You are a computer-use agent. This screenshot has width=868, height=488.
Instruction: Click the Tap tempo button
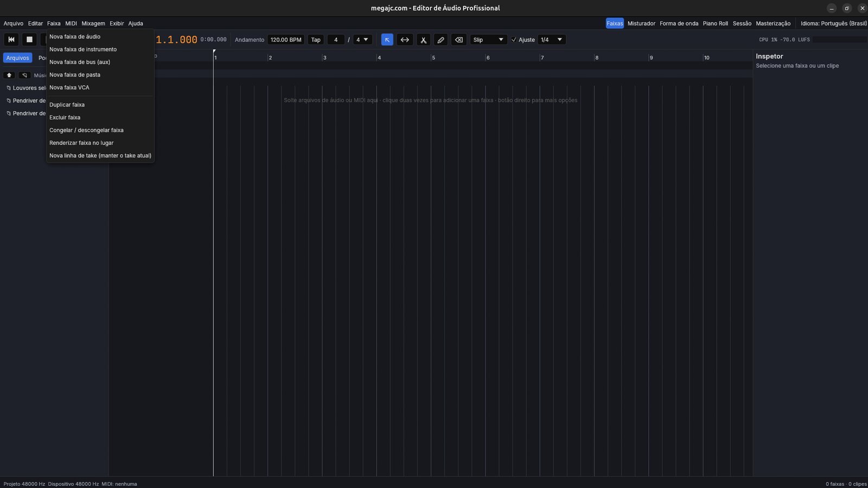[316, 40]
